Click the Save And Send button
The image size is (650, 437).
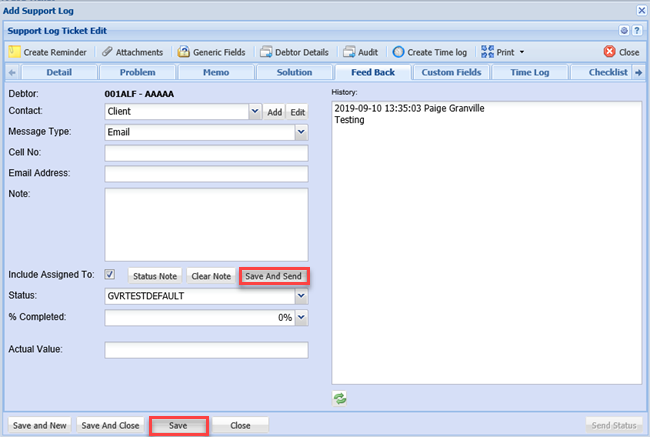pos(274,276)
